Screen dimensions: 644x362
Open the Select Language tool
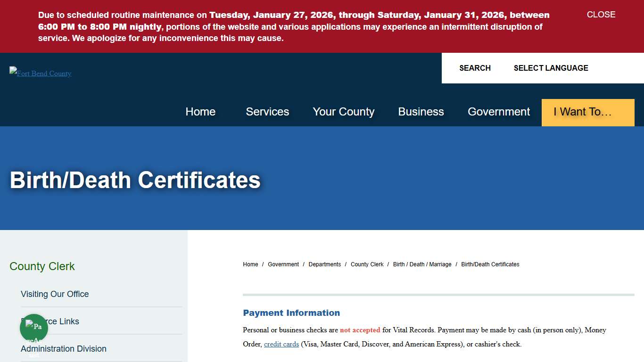point(551,68)
